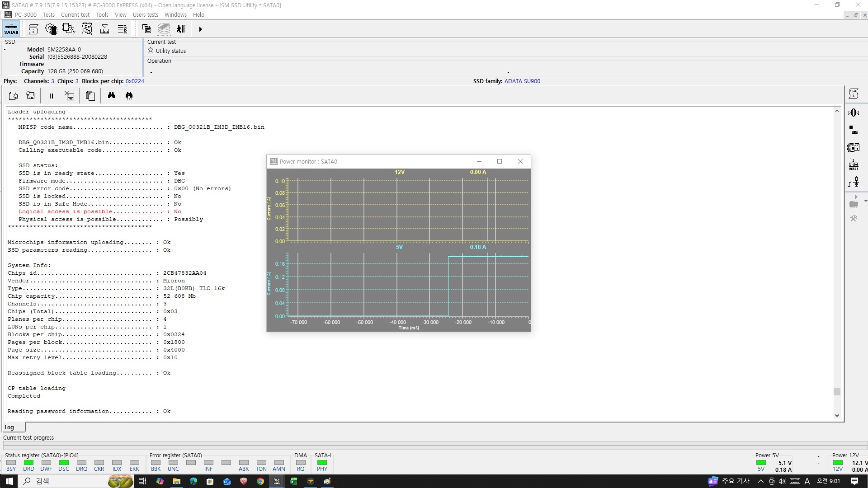Open the Windows Start menu

(x=9, y=481)
